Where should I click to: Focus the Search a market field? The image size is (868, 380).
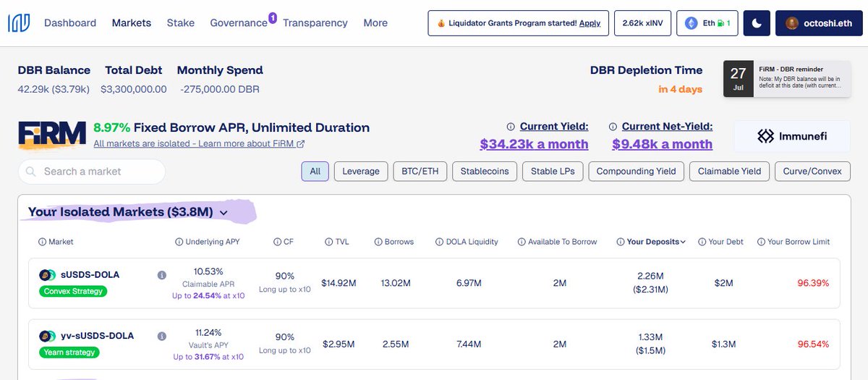point(92,172)
